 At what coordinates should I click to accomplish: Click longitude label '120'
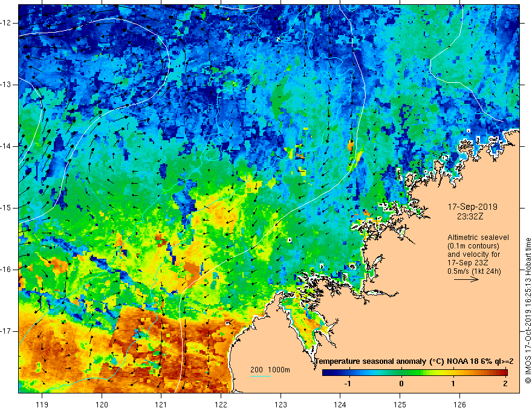[x=102, y=404]
